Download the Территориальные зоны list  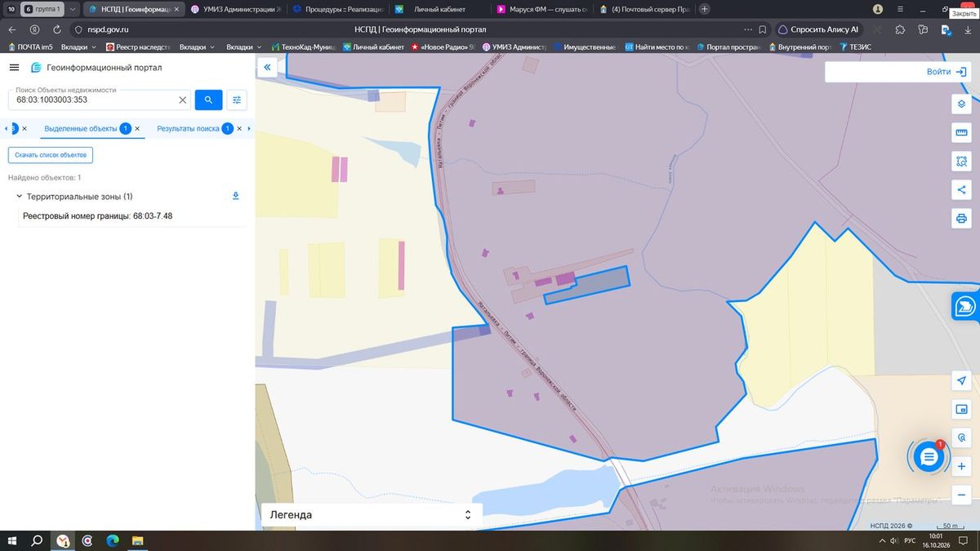[x=236, y=196]
